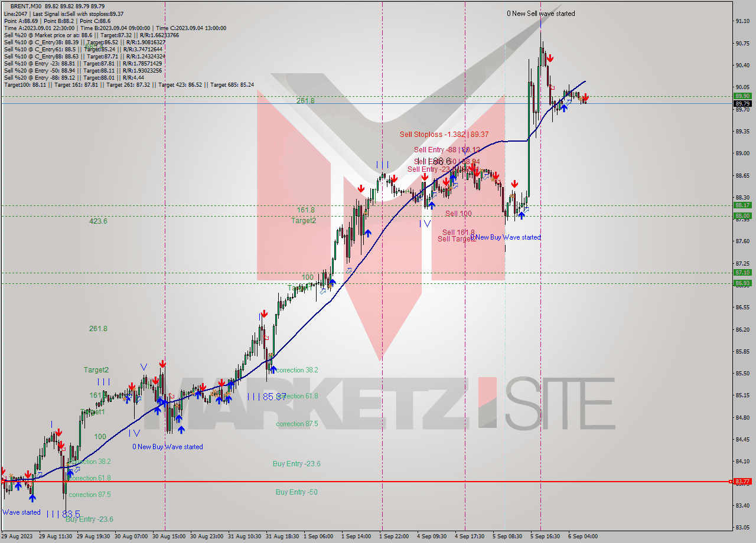Viewport: 756px width, 543px height.
Task: Click the 87.60 price axis value
Action: [x=743, y=241]
